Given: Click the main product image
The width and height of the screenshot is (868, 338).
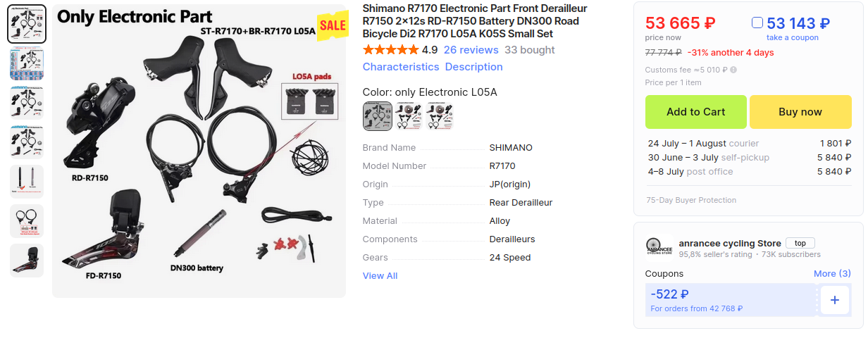Looking at the screenshot, I should click(199, 151).
